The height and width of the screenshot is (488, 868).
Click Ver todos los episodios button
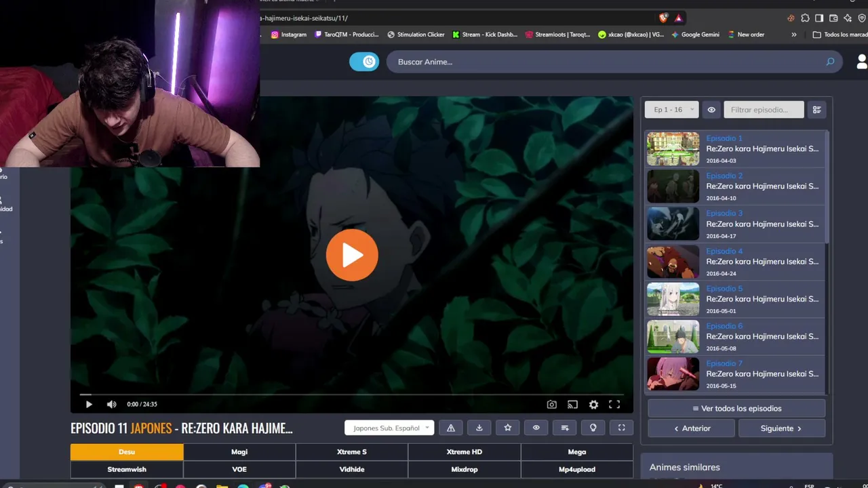736,409
